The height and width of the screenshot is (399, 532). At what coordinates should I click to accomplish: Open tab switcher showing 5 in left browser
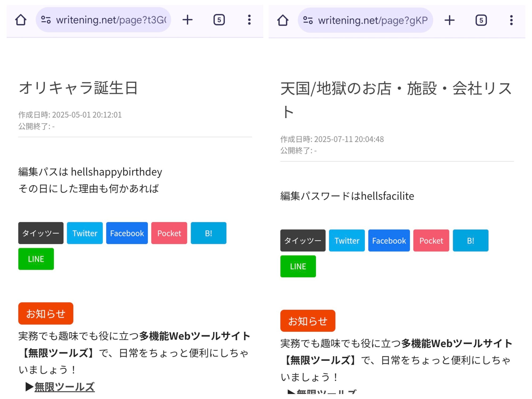click(219, 20)
